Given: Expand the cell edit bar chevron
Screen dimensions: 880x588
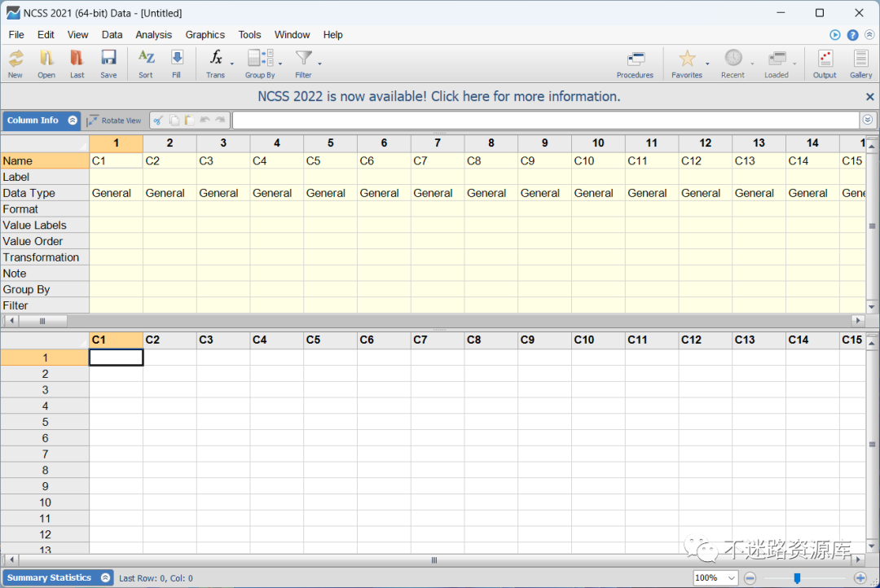Looking at the screenshot, I should point(868,120).
